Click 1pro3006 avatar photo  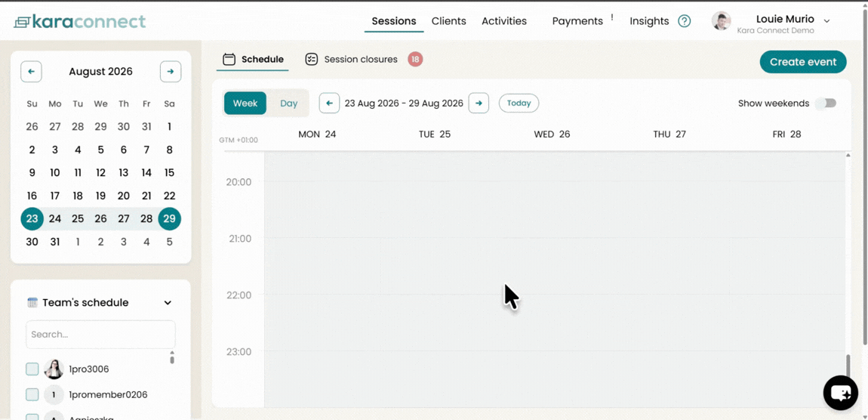[54, 369]
